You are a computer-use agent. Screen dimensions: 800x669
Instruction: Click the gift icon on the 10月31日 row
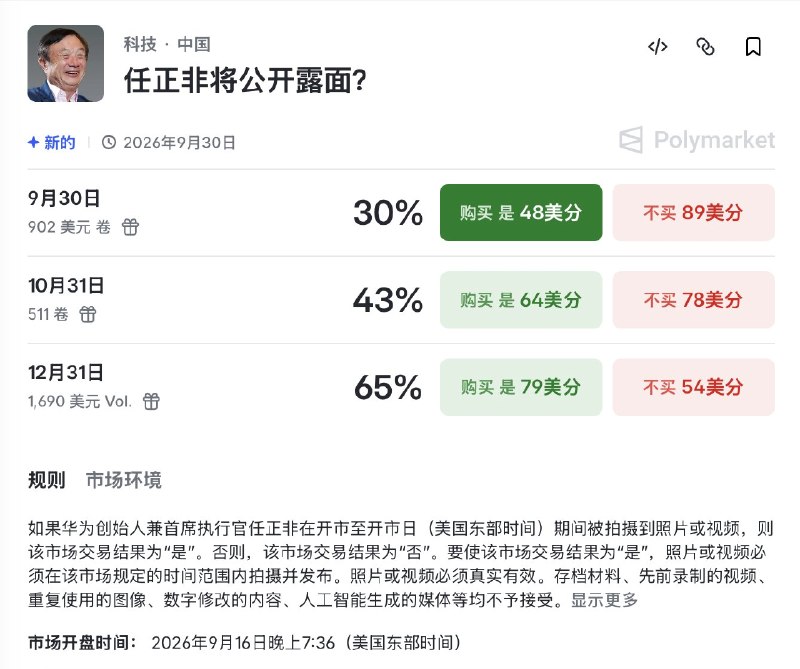point(88,314)
